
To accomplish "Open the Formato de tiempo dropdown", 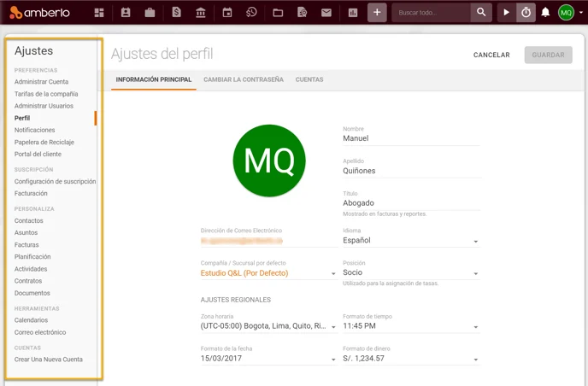I will 411,326.
